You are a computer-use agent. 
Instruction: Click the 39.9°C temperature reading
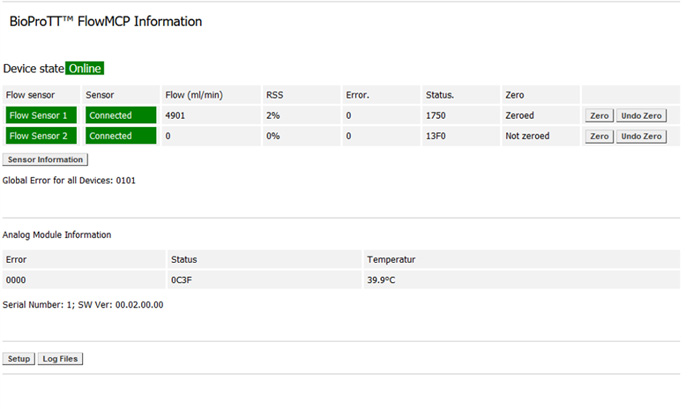[x=381, y=281]
